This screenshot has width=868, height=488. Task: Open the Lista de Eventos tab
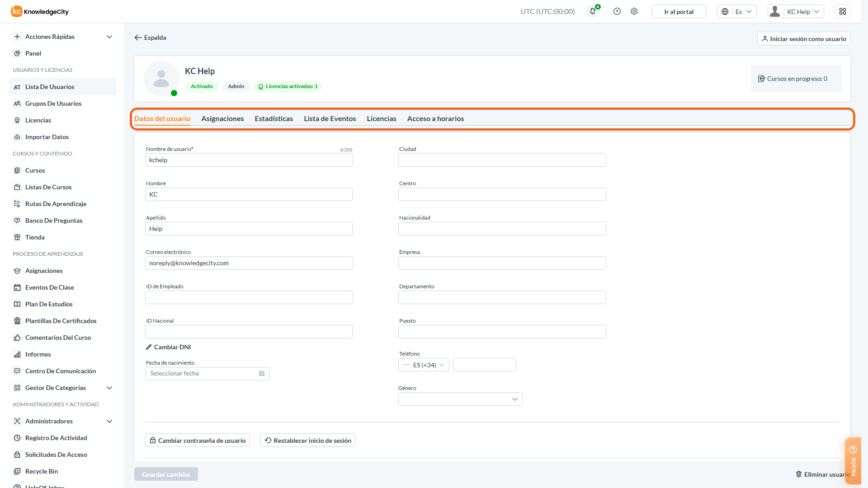[330, 118]
